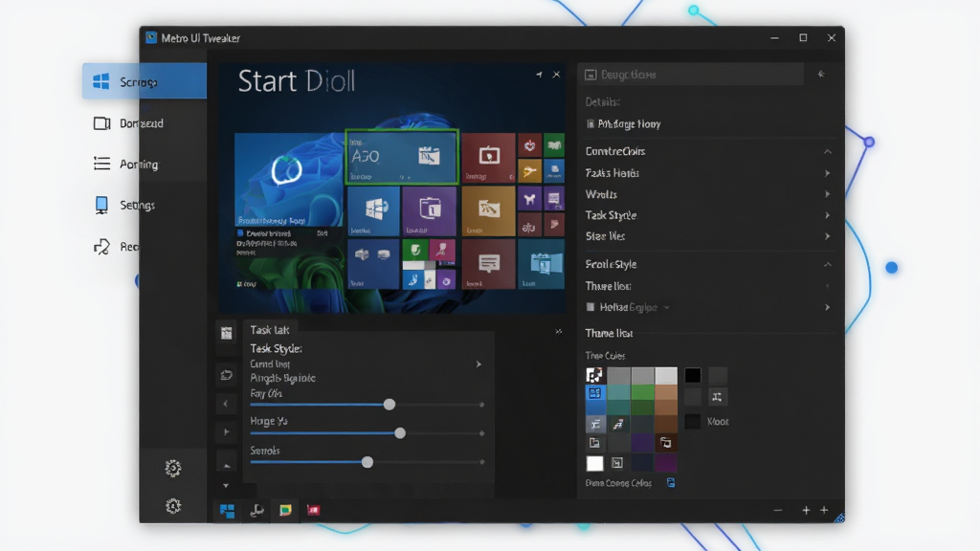Click the last plus button at bottom right
Image resolution: width=980 pixels, height=551 pixels.
pyautogui.click(x=824, y=511)
